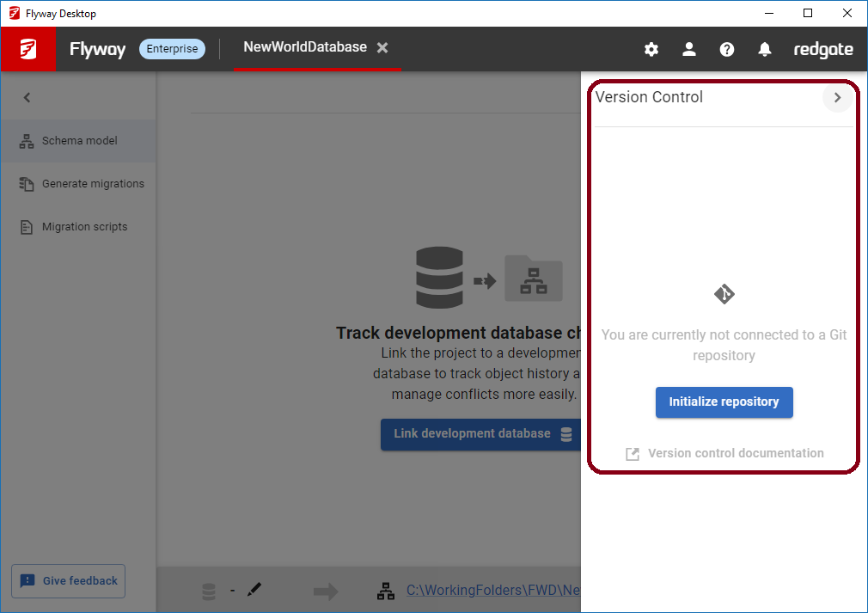Open Migration scripts section
The width and height of the screenshot is (868, 613).
(84, 227)
